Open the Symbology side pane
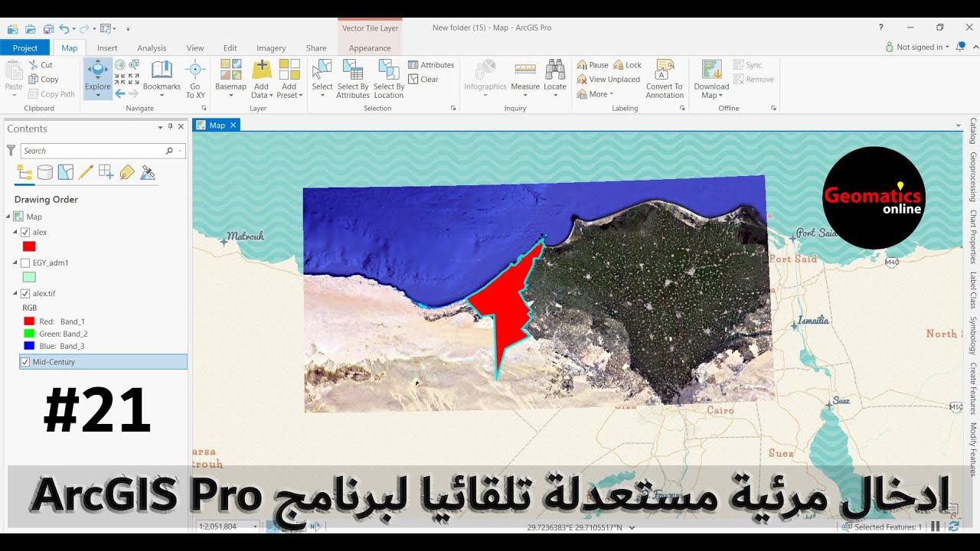 [x=973, y=334]
